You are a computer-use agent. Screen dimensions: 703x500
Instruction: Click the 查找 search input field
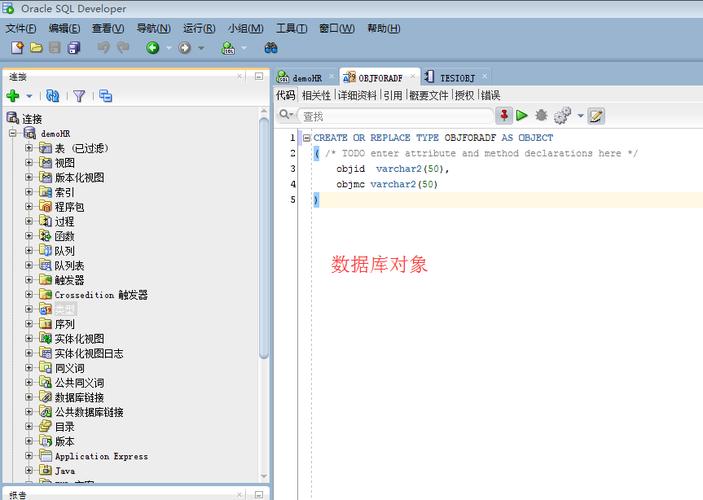396,116
